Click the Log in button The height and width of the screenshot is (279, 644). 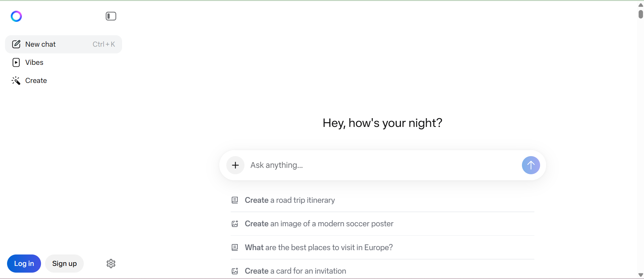[x=24, y=264]
